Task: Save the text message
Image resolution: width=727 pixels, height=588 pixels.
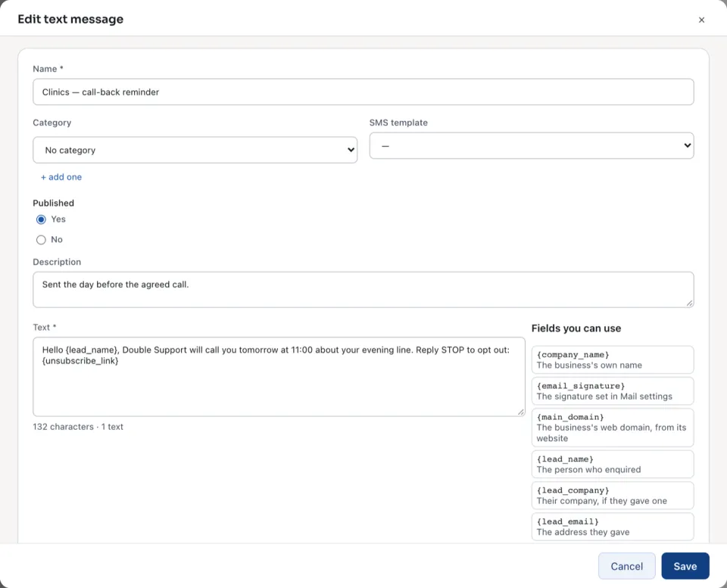Action: [685, 566]
